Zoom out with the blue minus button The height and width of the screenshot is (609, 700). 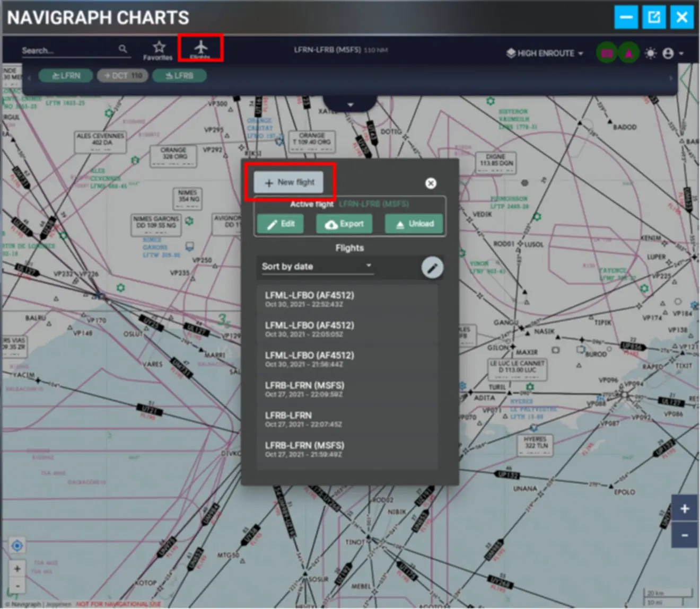point(685,535)
